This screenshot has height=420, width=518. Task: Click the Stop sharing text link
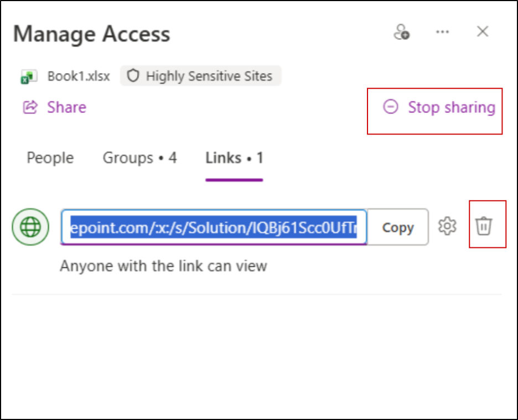(x=452, y=107)
